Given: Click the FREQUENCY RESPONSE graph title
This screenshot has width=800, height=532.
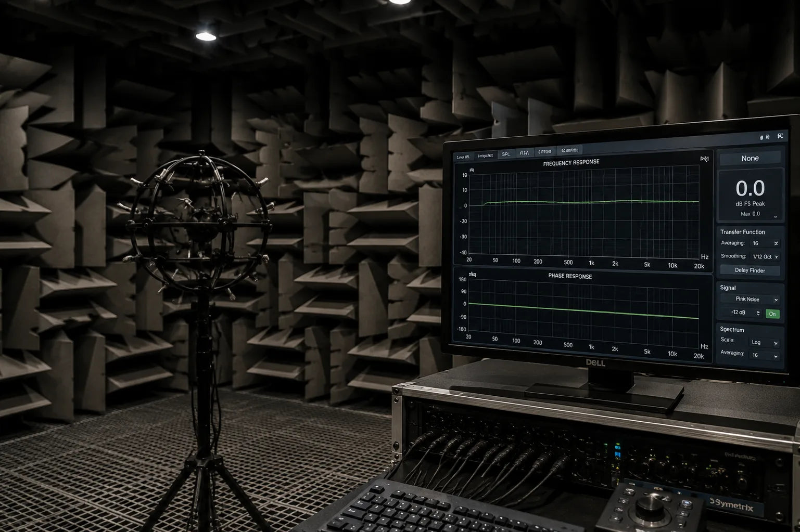Looking at the screenshot, I should click(x=571, y=163).
